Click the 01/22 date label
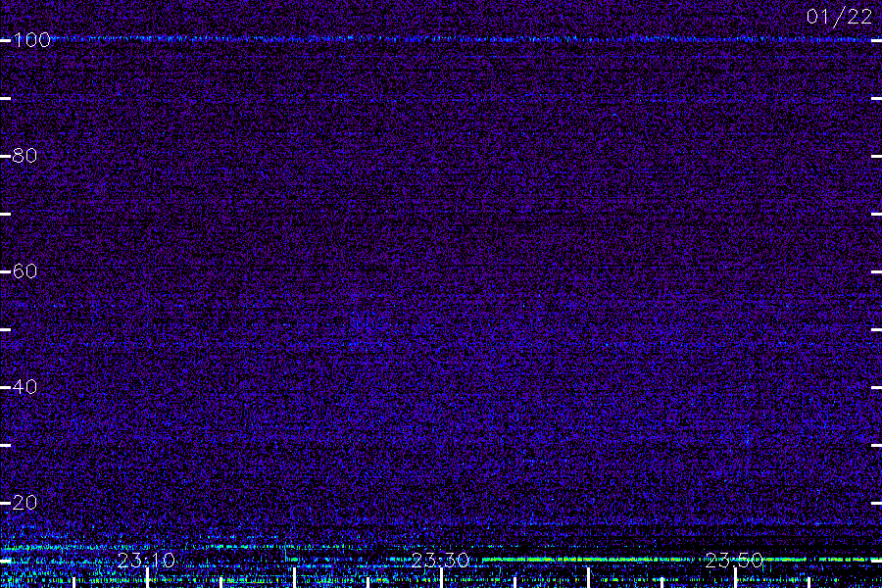The width and height of the screenshot is (882, 588). [x=839, y=17]
